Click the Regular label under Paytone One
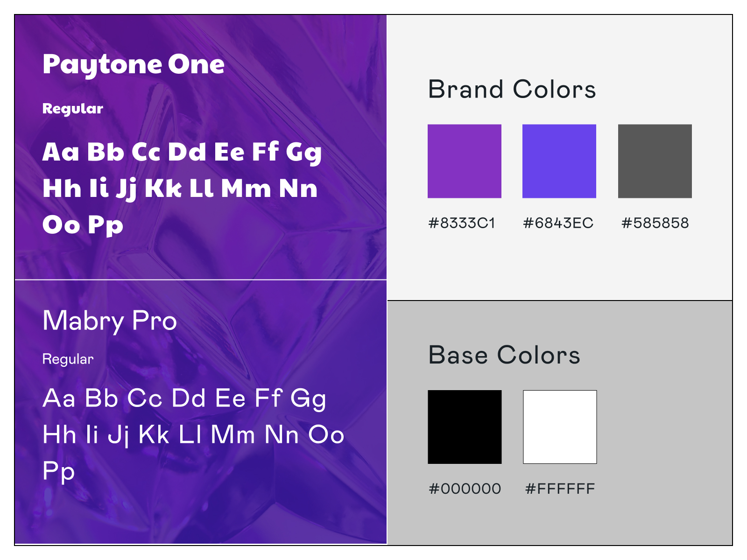Viewport: 747px width, 560px height. tap(72, 109)
